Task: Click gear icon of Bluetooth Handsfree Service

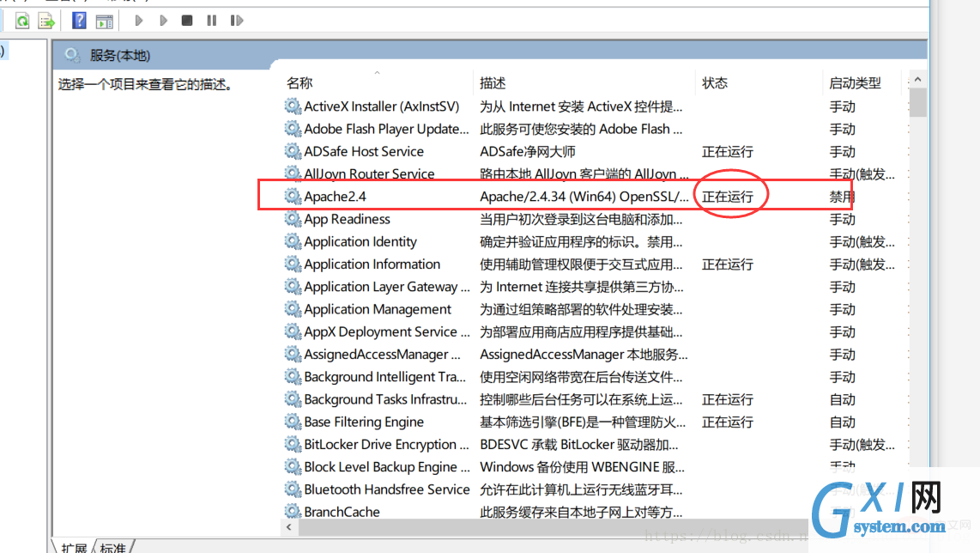Action: [293, 489]
